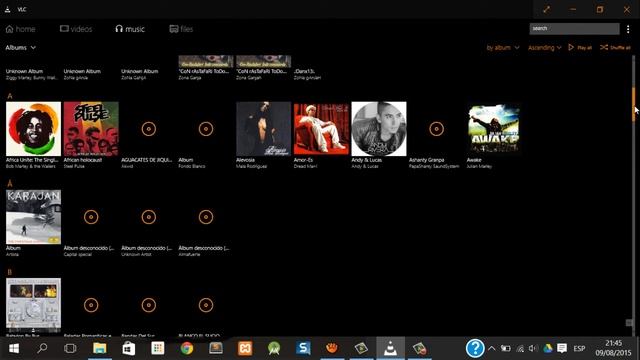Image resolution: width=640 pixels, height=360 pixels.
Task: Open the Windows Store taskbar icon
Action: click(129, 348)
